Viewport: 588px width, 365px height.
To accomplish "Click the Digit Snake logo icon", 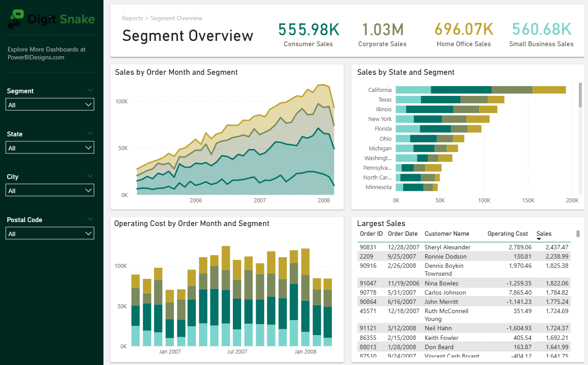I will point(16,19).
